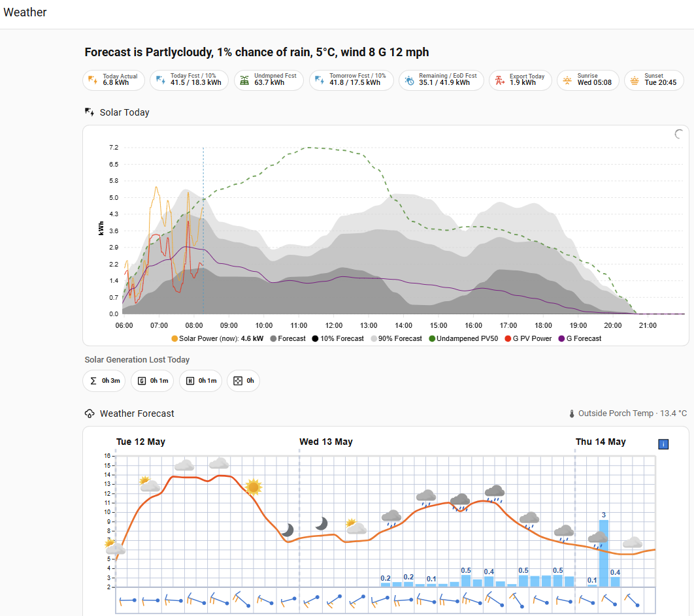Toggle the G Forecast legend series
694x616 pixels.
coord(580,338)
